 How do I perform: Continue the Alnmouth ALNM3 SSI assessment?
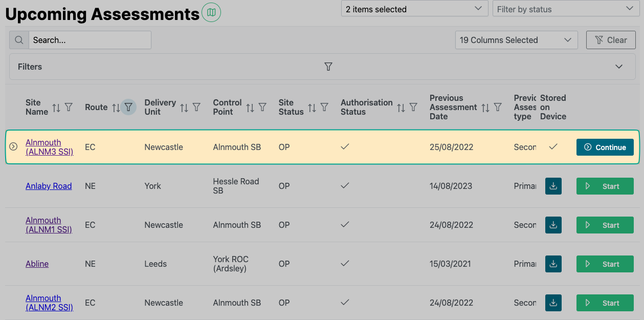tap(605, 147)
